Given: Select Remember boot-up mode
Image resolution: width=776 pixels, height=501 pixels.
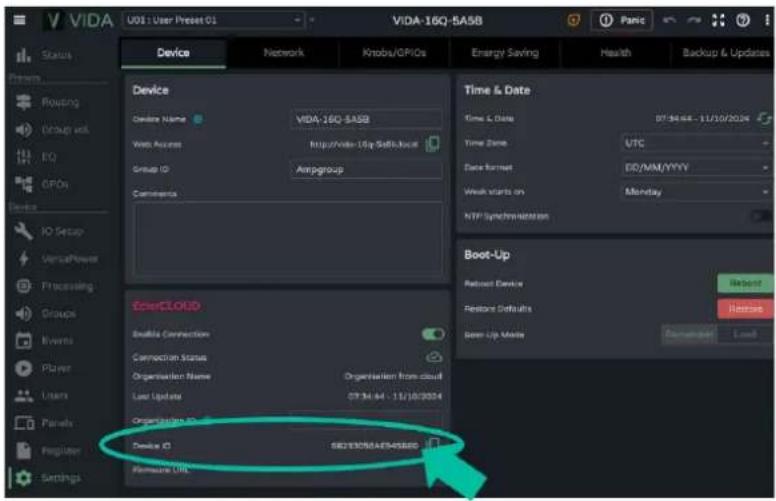Looking at the screenshot, I should [x=689, y=335].
